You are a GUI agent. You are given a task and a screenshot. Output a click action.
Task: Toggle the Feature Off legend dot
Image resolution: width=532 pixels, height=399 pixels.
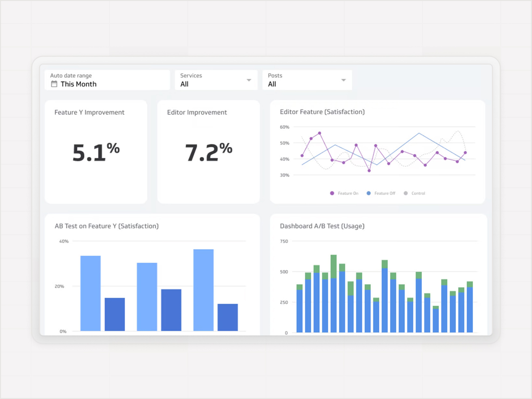pyautogui.click(x=369, y=193)
